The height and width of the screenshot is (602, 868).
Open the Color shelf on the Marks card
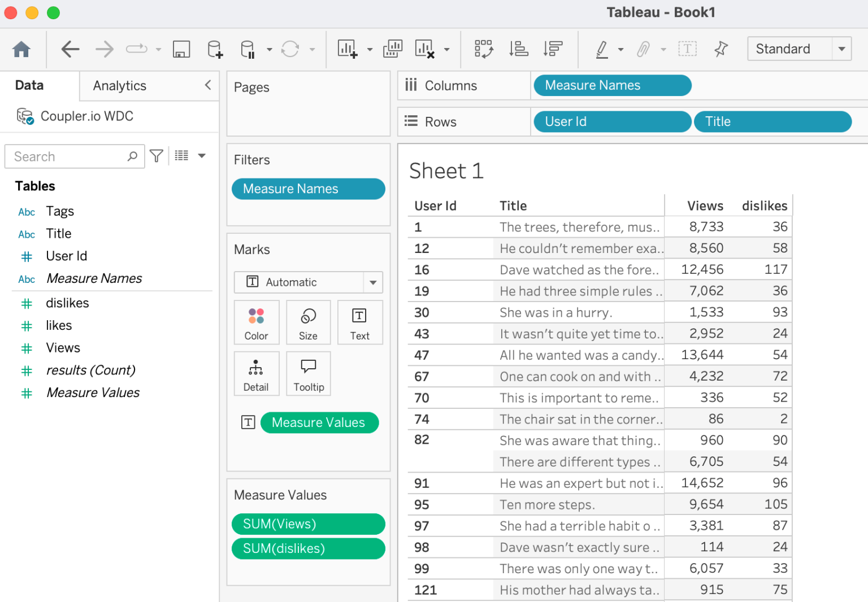click(x=257, y=322)
